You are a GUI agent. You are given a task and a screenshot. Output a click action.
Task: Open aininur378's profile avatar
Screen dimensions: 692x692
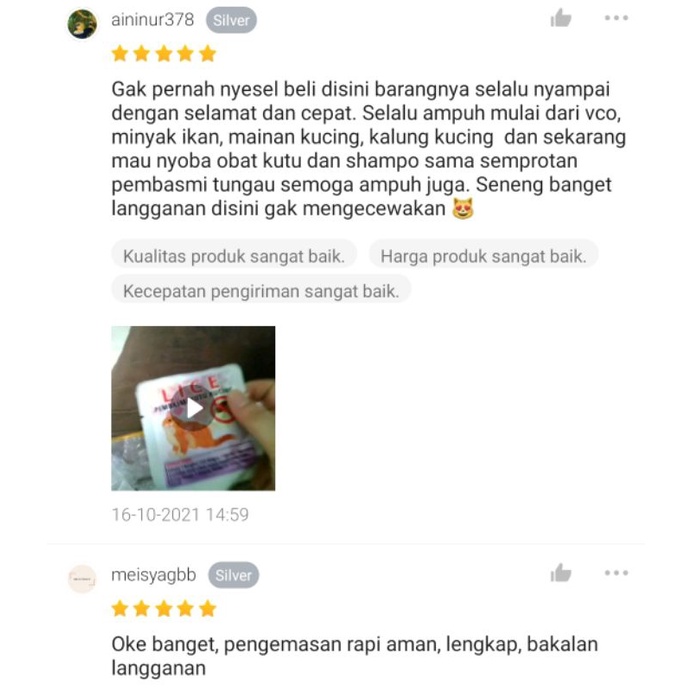pos(82,24)
